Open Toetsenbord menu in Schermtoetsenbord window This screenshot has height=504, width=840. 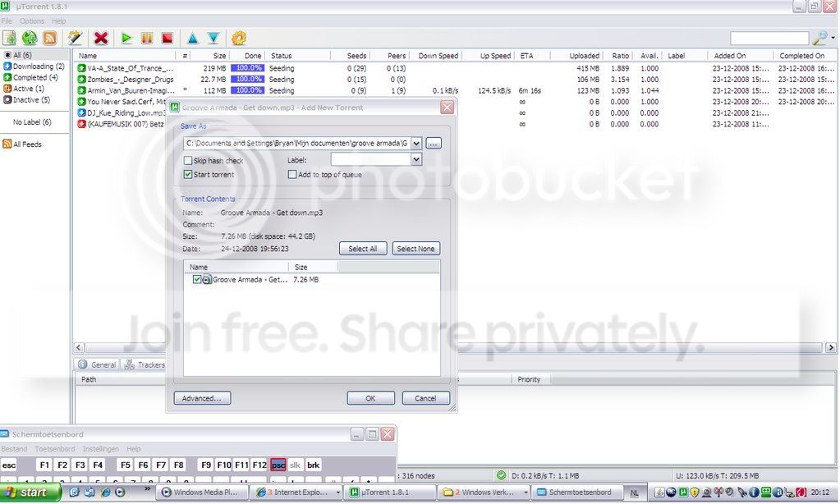coord(55,449)
